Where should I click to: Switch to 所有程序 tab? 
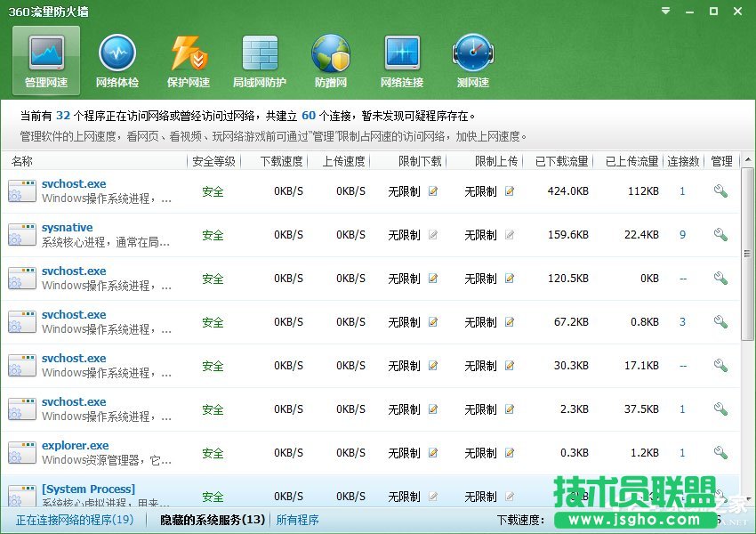tap(297, 520)
